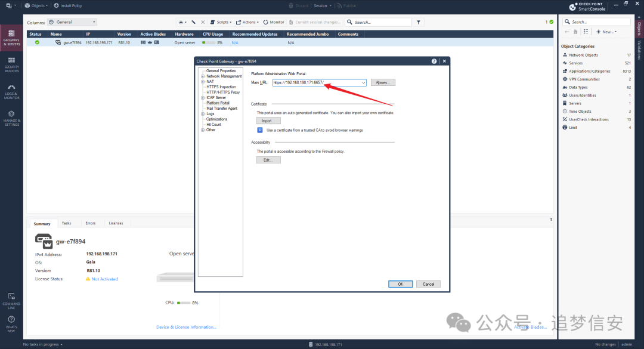Open the What's New panel
Screen dimensions: 644x349
(11, 324)
